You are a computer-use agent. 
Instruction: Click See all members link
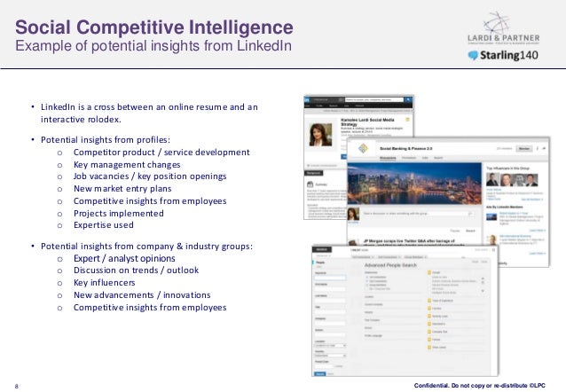pos(532,200)
